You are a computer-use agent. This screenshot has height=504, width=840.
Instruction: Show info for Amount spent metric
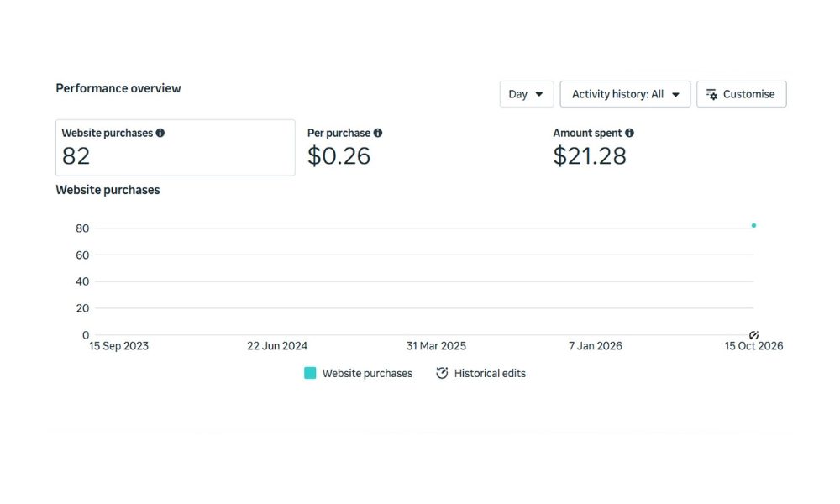point(629,133)
